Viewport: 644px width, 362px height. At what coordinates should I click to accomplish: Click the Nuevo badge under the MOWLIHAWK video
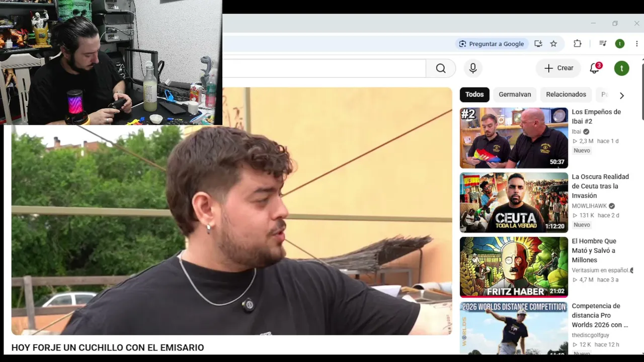pyautogui.click(x=582, y=225)
